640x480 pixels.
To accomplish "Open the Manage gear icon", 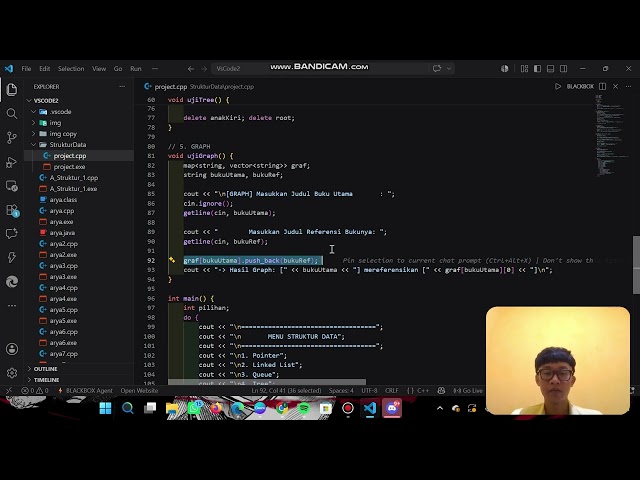I will pos(12,373).
